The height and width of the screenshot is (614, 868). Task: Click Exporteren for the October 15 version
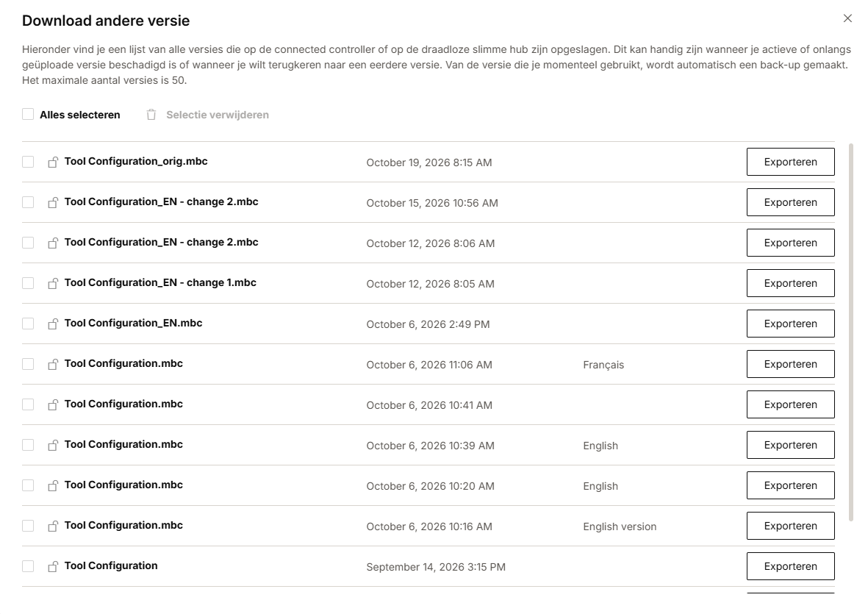(x=791, y=202)
